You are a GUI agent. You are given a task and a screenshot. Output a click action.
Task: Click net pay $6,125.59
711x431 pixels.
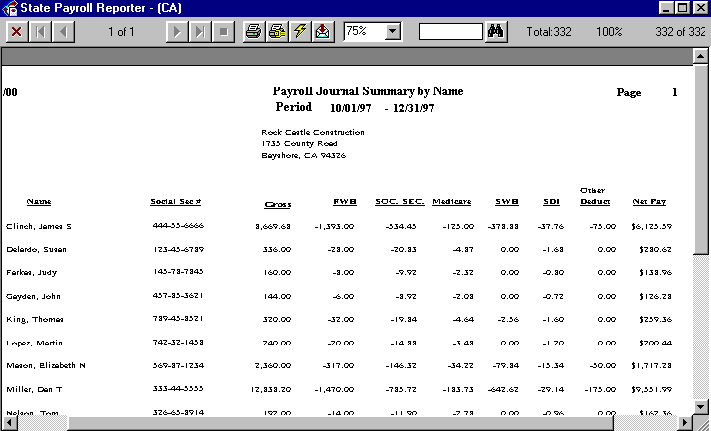tap(651, 226)
